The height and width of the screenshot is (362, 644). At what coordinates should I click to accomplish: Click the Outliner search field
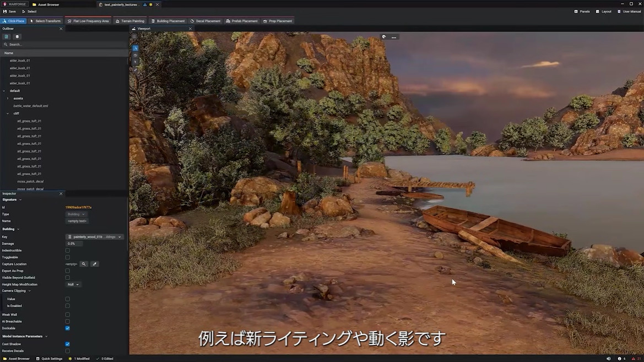tap(33, 45)
